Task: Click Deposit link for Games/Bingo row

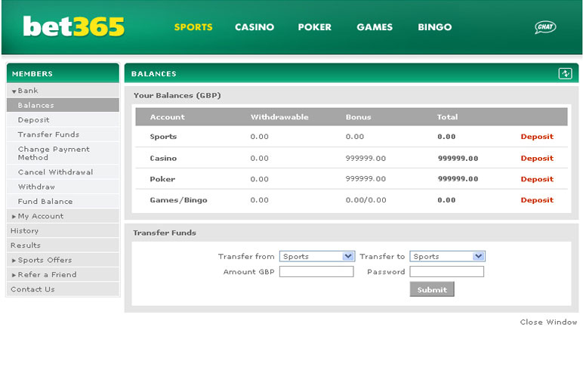Action: [x=537, y=199]
